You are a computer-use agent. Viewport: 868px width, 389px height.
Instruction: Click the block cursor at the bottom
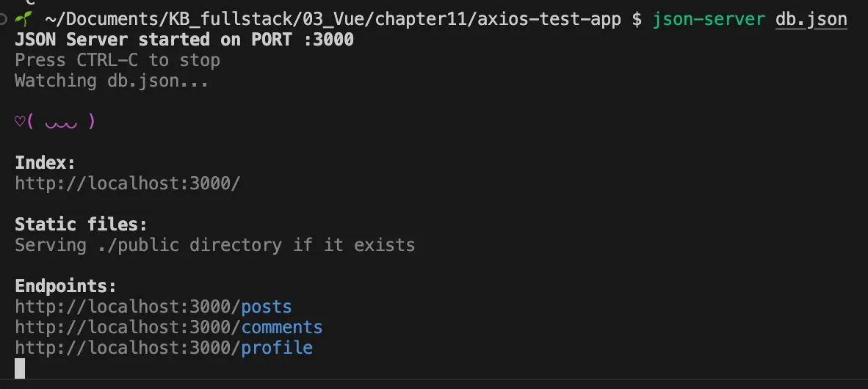(20, 368)
